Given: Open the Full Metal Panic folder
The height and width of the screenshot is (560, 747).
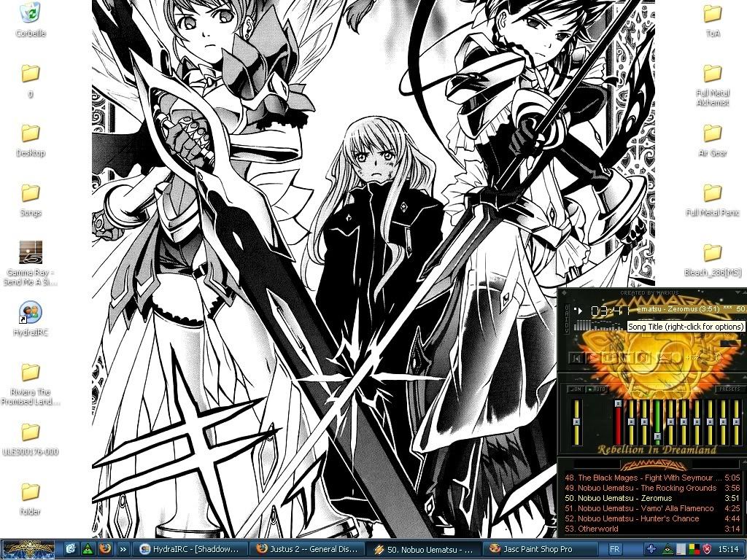Looking at the screenshot, I should [712, 200].
